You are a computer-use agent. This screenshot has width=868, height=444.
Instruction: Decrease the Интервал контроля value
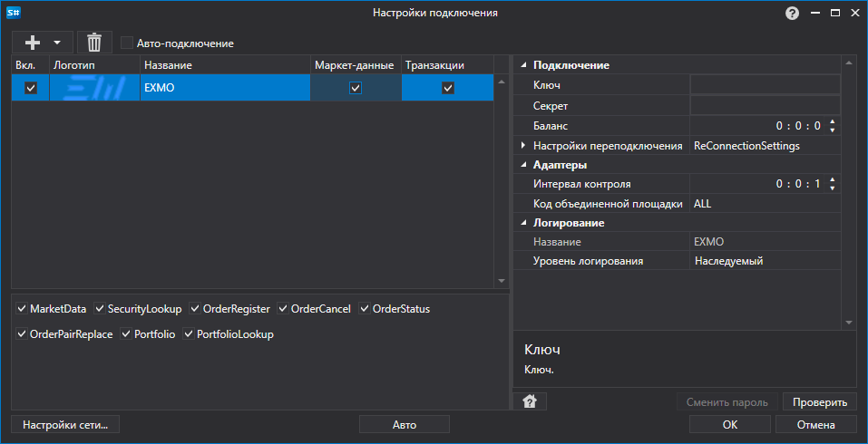coord(832,188)
